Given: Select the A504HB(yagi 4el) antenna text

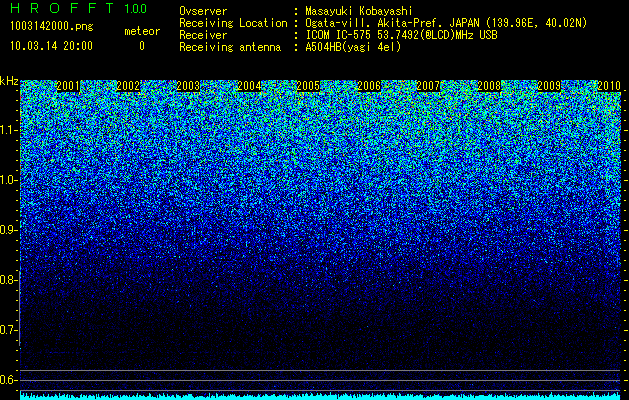Looking at the screenshot, I should tap(353, 47).
